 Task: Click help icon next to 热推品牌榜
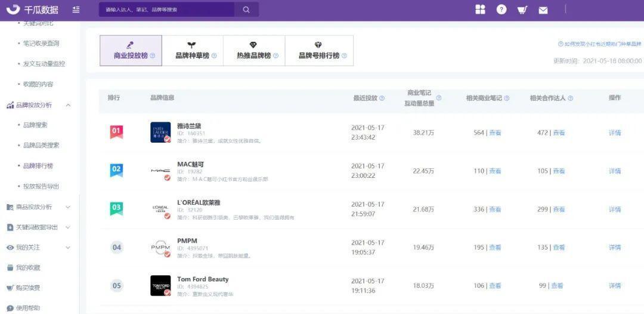(275, 56)
